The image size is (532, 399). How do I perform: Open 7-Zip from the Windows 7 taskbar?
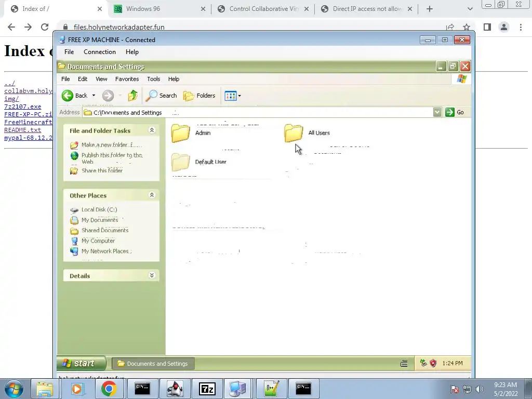(x=207, y=389)
